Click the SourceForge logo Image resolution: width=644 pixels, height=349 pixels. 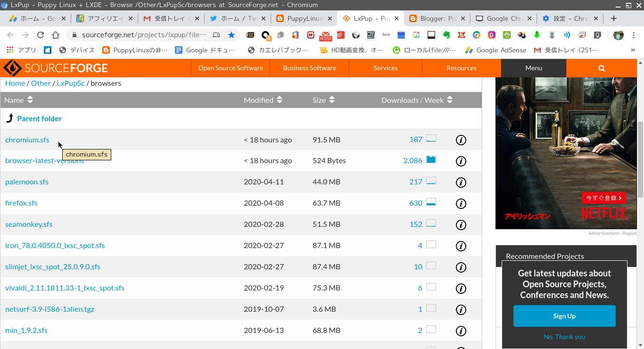point(56,68)
